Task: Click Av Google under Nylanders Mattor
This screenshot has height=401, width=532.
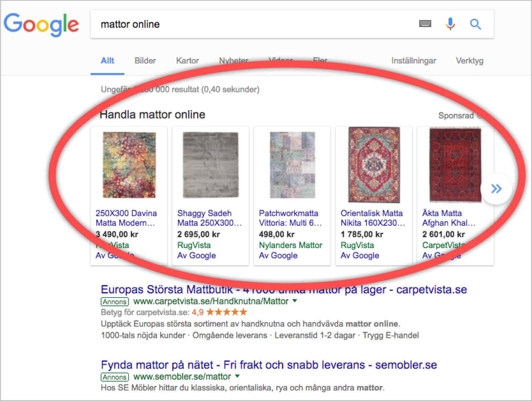Action: coord(278,255)
